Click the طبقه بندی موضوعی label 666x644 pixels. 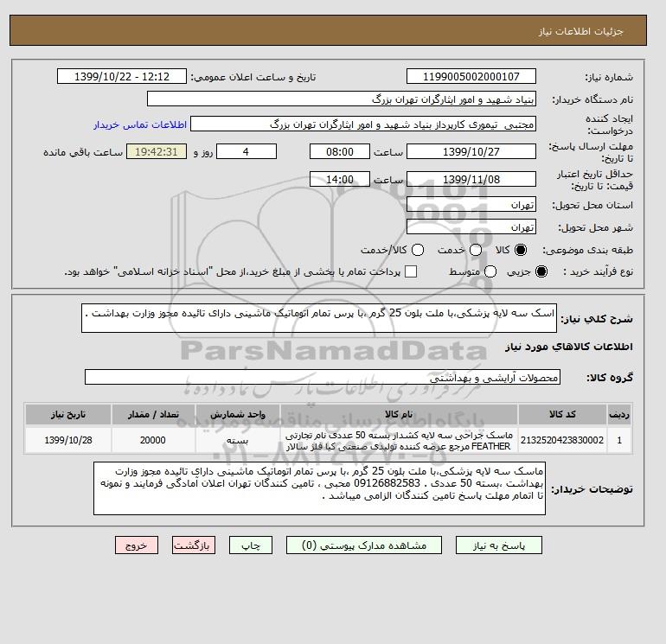(588, 250)
